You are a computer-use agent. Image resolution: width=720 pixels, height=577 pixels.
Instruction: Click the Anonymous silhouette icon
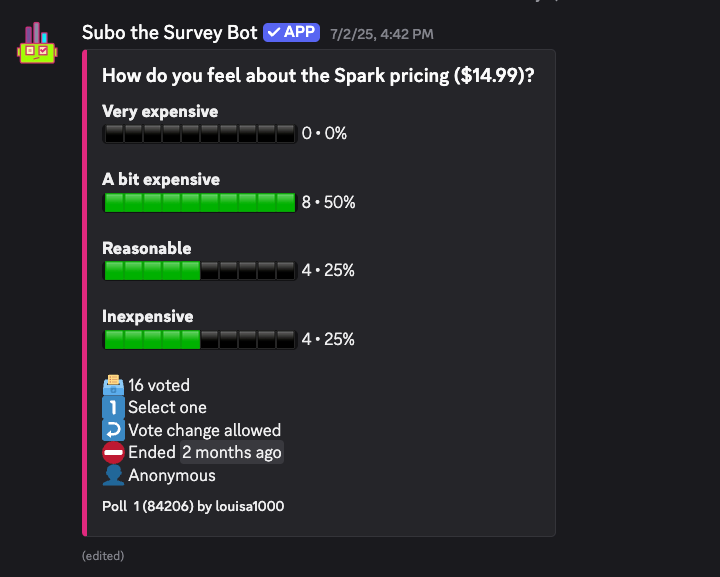coord(113,475)
